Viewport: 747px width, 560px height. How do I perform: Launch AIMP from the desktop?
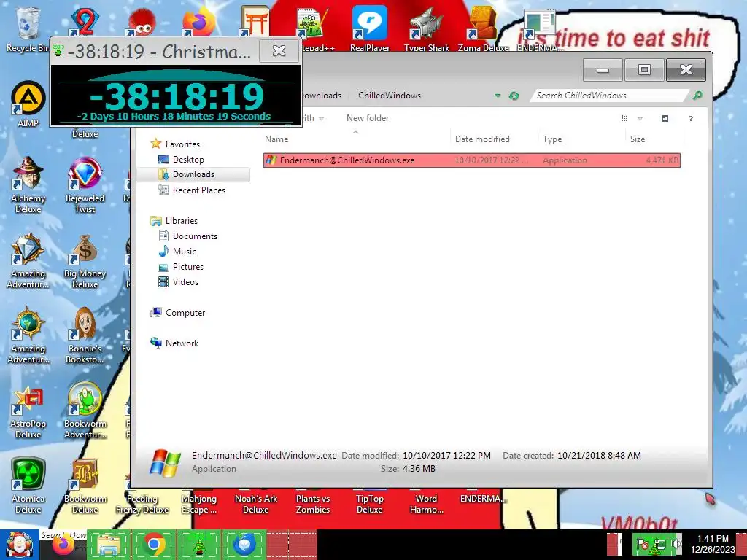(x=28, y=104)
